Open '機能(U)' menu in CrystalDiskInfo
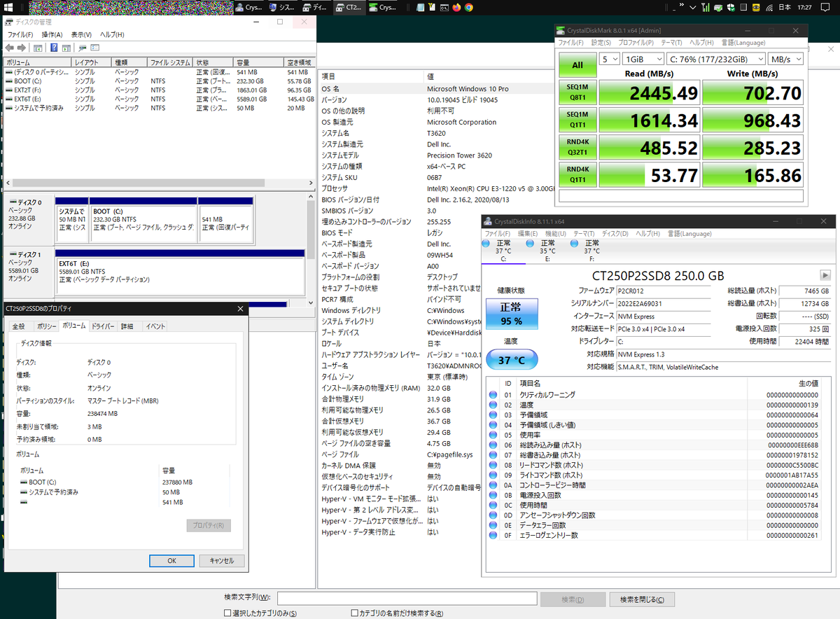The height and width of the screenshot is (619, 840). pyautogui.click(x=555, y=233)
